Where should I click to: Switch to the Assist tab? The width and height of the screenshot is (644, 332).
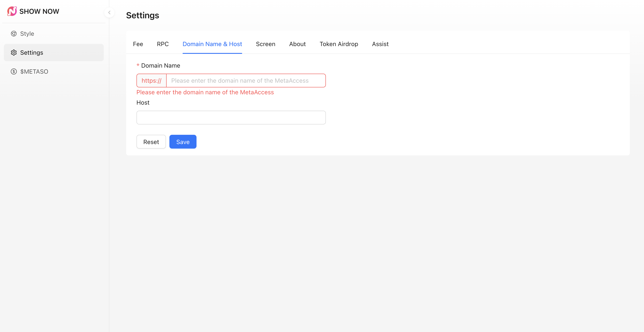(380, 44)
